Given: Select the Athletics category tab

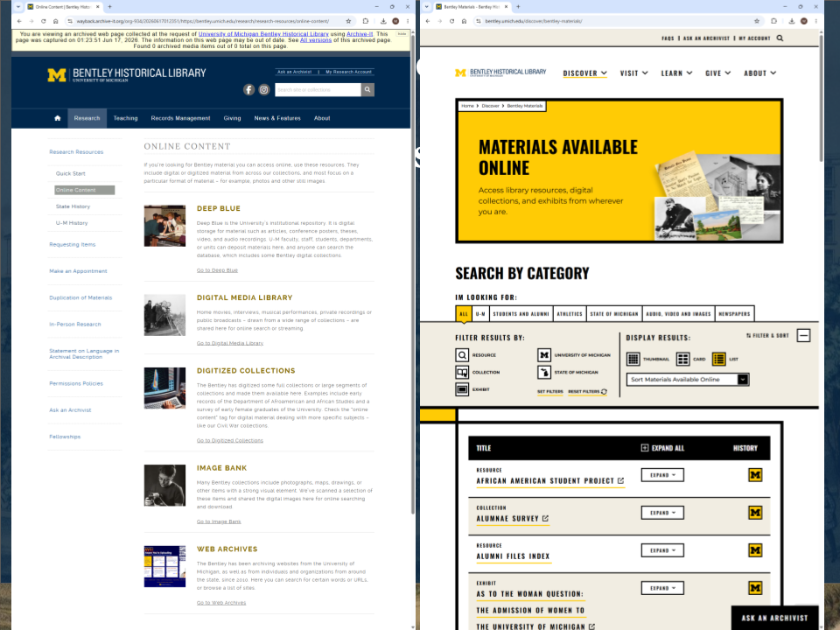Looking at the screenshot, I should pyautogui.click(x=570, y=314).
